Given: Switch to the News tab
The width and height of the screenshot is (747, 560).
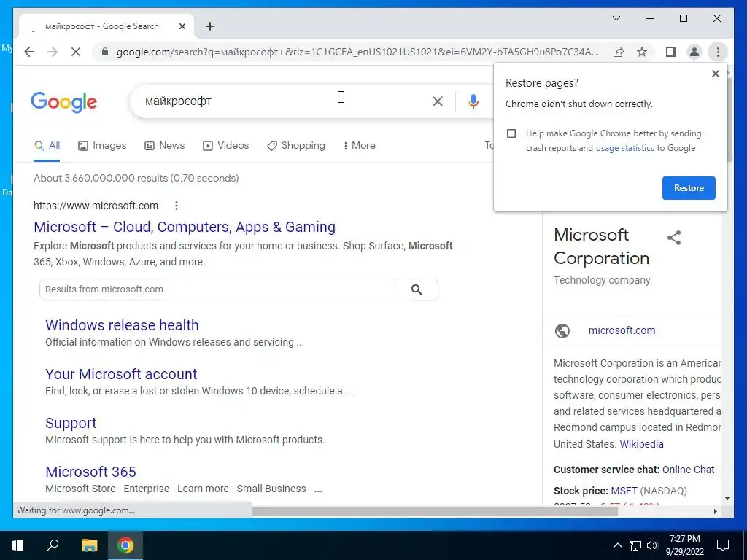Looking at the screenshot, I should (164, 146).
